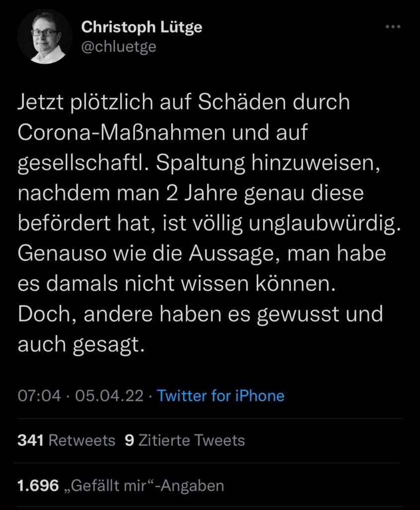
Task: Open the Twitter for iPhone source link
Action: click(220, 396)
